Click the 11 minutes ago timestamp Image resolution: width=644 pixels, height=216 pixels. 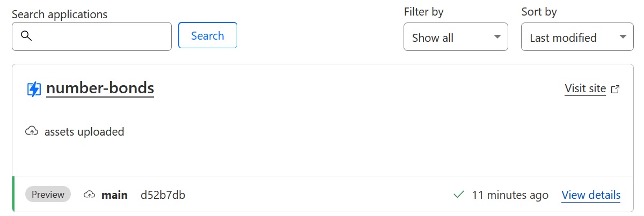point(510,195)
